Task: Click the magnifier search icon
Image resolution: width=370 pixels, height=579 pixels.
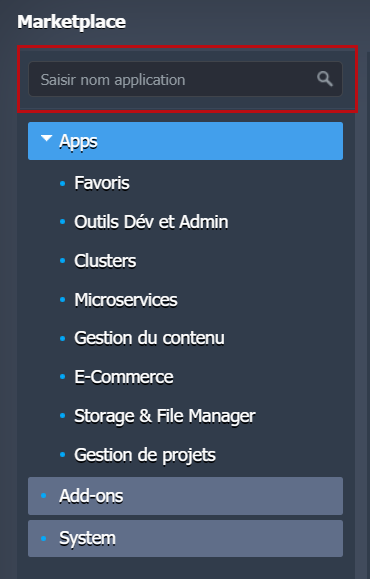Action: (325, 79)
